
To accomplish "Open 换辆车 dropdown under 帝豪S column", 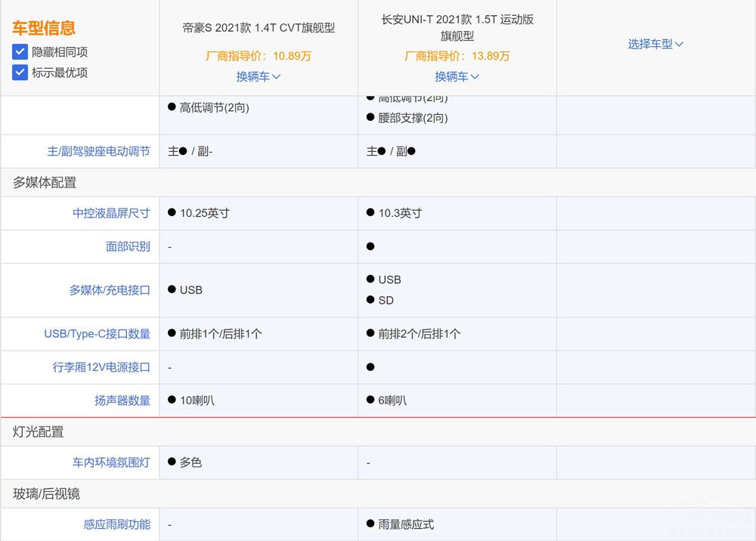I will pyautogui.click(x=258, y=76).
